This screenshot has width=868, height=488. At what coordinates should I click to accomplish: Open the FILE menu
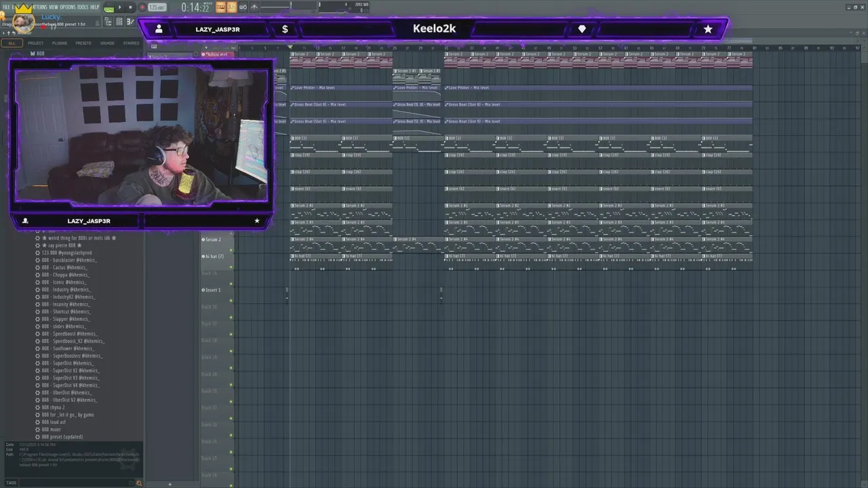[6, 7]
